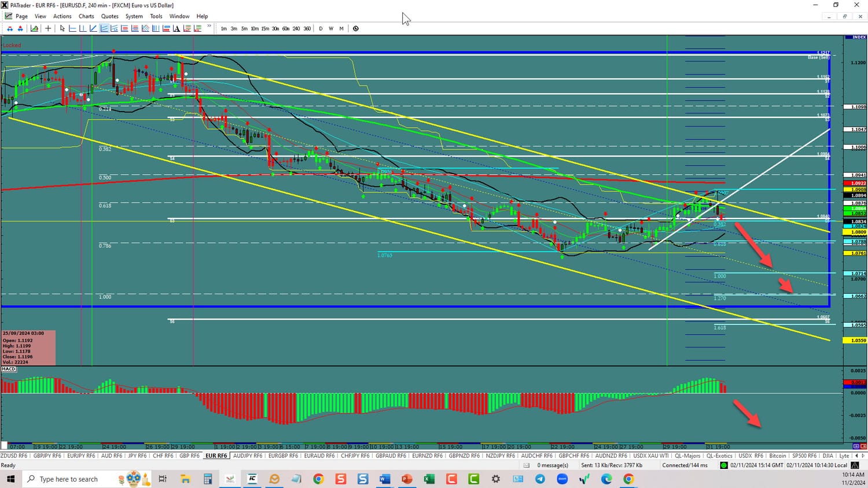Open the System menu

click(134, 16)
